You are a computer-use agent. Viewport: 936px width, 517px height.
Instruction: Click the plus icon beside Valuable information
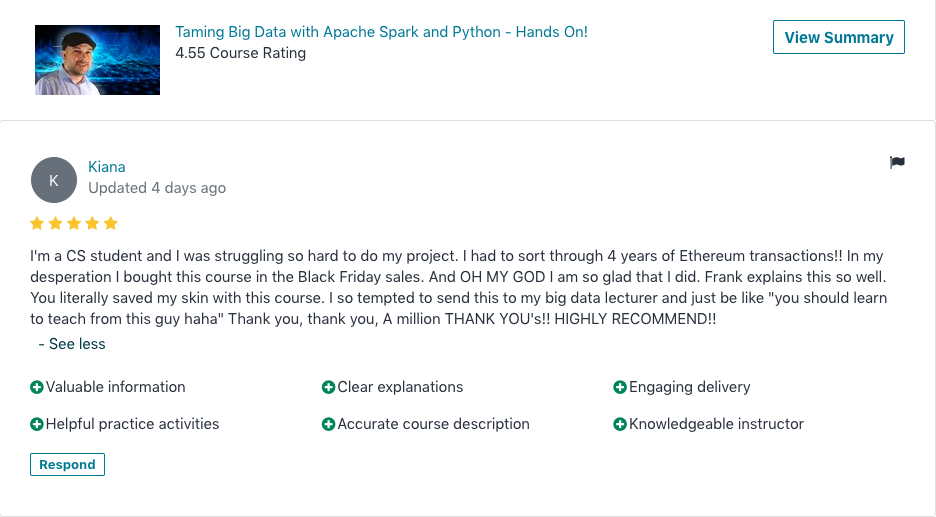(37, 387)
